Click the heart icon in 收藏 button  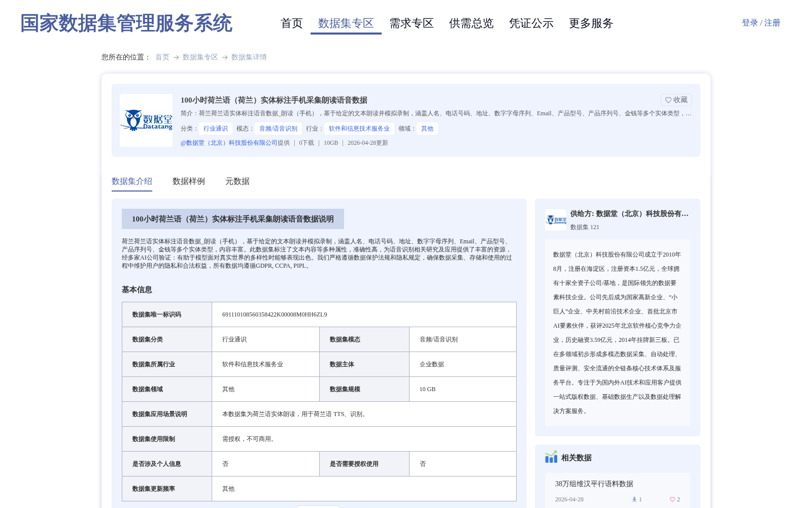pyautogui.click(x=668, y=100)
